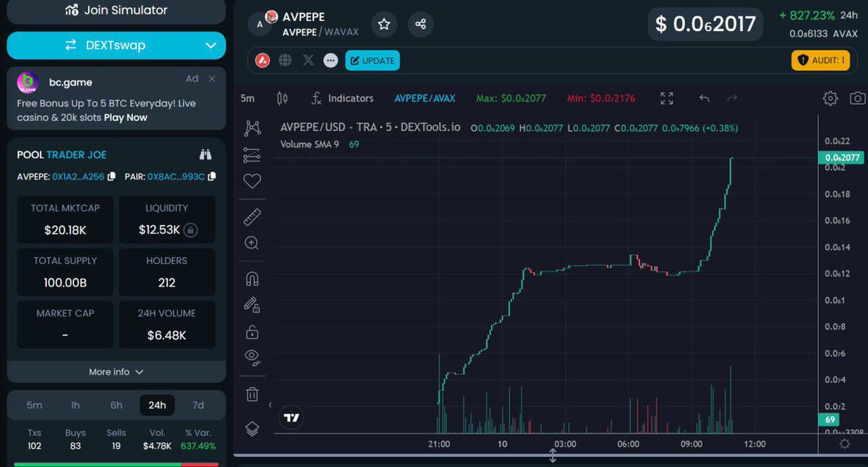This screenshot has height=467, width=868.
Task: Share AVPEPE pair via share icon
Action: [421, 25]
